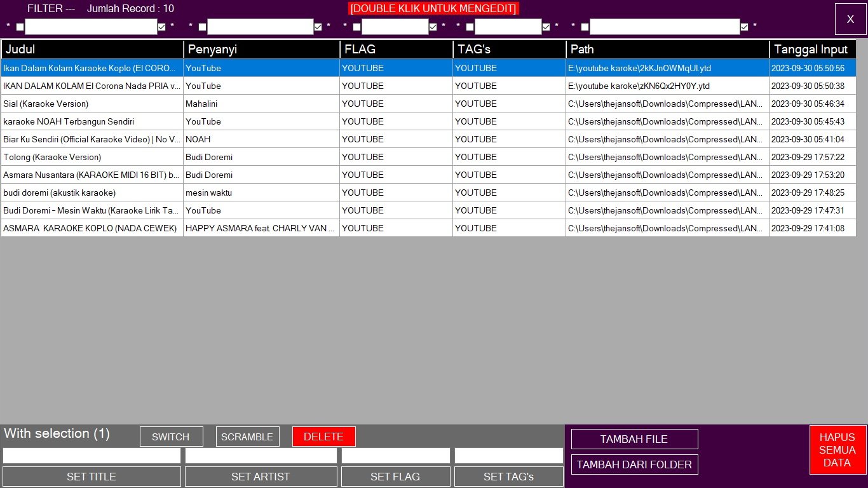Screen dimensions: 868x488
Task: Sort by the Penyanyi column header
Action: [262, 49]
